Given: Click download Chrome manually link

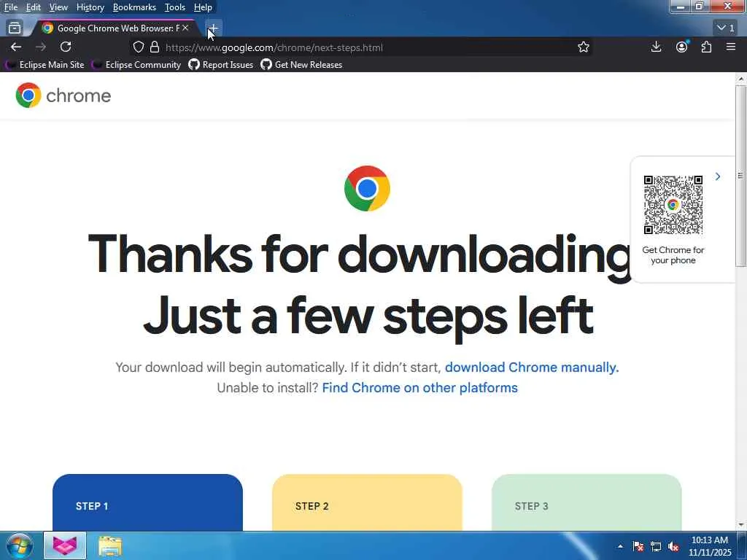Looking at the screenshot, I should pos(532,367).
